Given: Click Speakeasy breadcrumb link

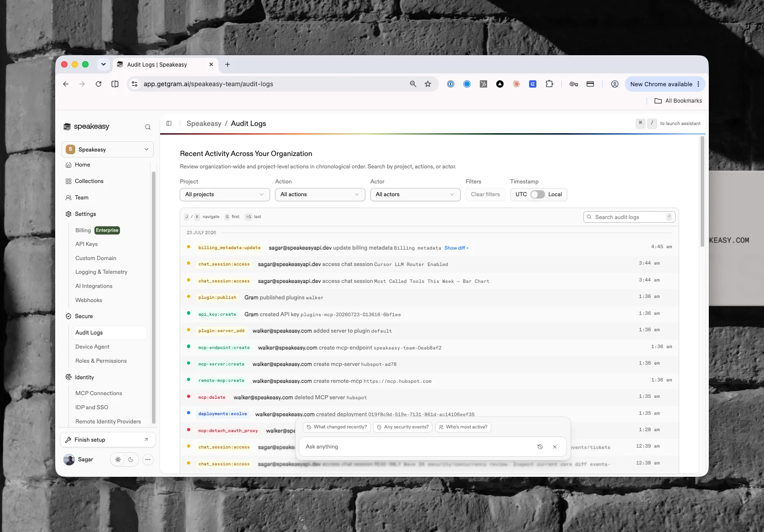Looking at the screenshot, I should pos(204,124).
